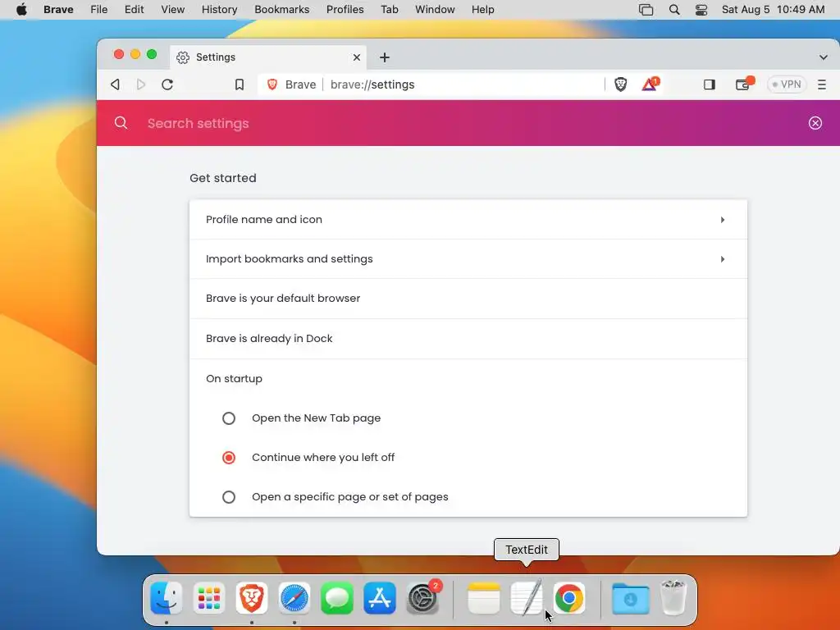The height and width of the screenshot is (630, 840).
Task: Select Open a specific page or set of pages
Action: tap(229, 497)
